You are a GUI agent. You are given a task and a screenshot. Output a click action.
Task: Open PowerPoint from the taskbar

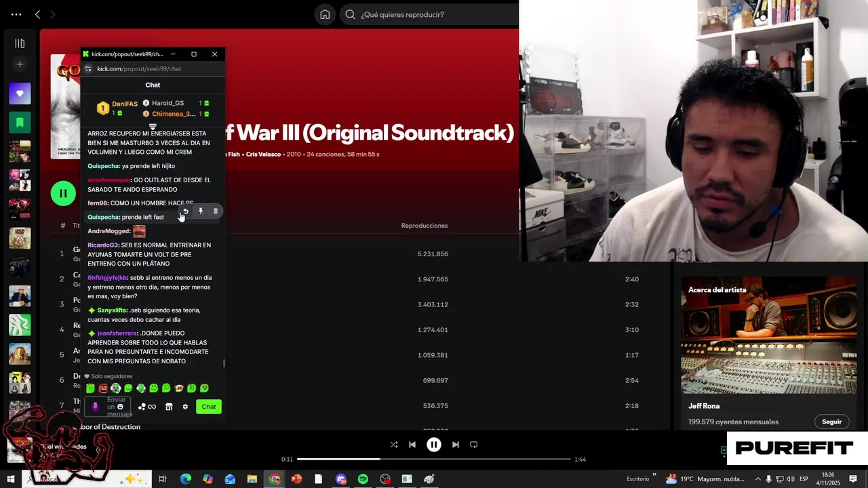coord(296,479)
